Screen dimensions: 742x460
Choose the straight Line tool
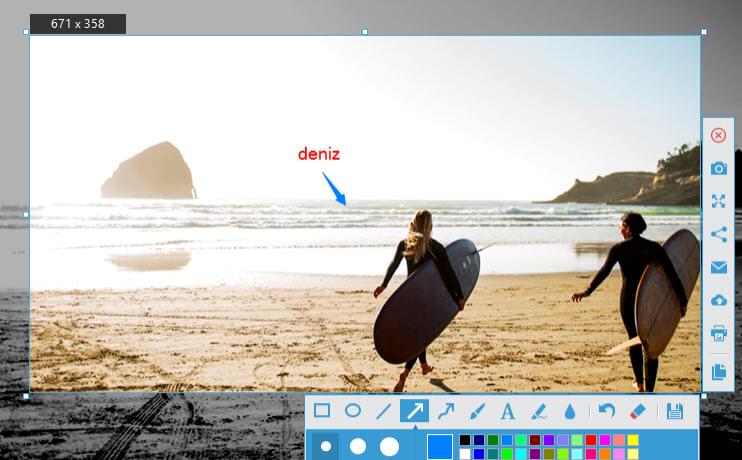(383, 410)
